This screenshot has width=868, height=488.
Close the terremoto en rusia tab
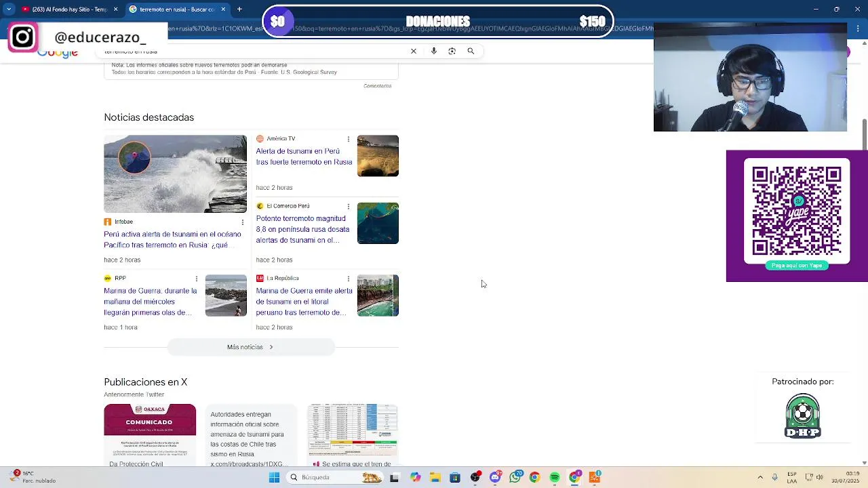(x=222, y=9)
